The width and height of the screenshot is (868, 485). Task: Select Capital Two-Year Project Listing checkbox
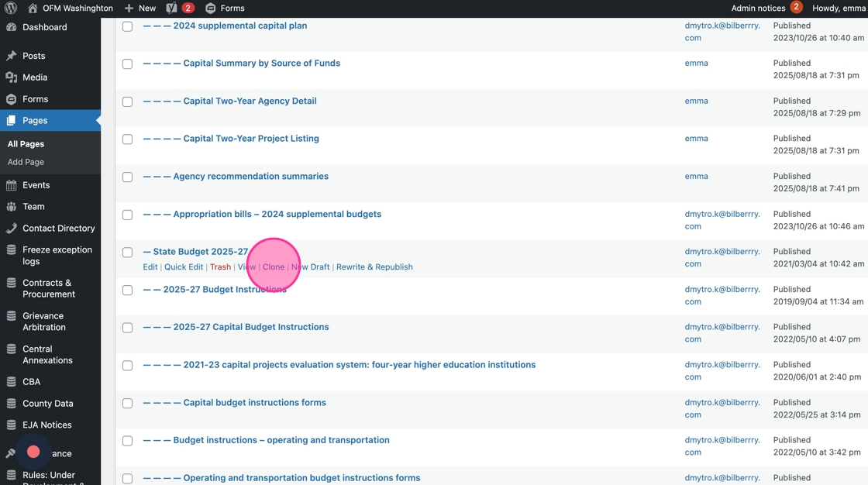point(127,139)
